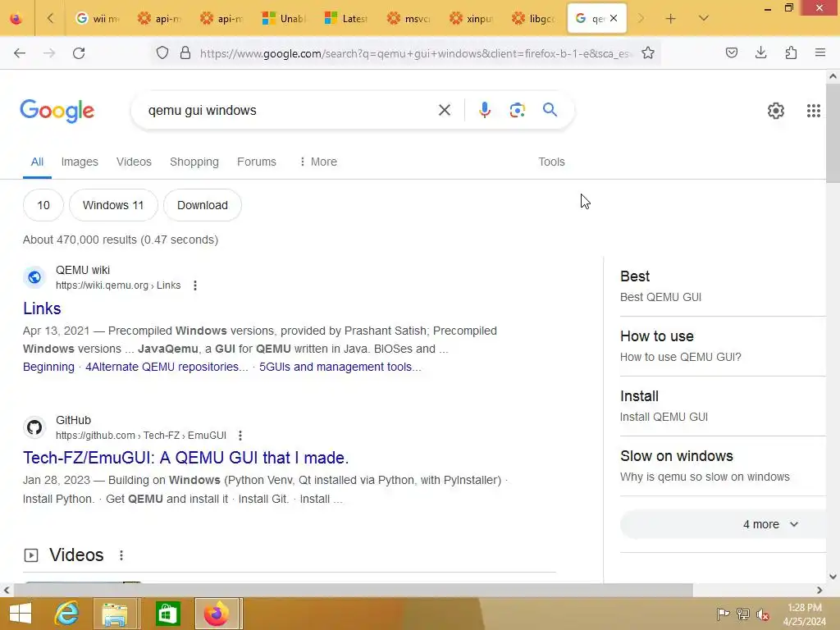The image size is (840, 630).
Task: Open the three-dot menu beside QEMU wiki result
Action: click(x=195, y=285)
